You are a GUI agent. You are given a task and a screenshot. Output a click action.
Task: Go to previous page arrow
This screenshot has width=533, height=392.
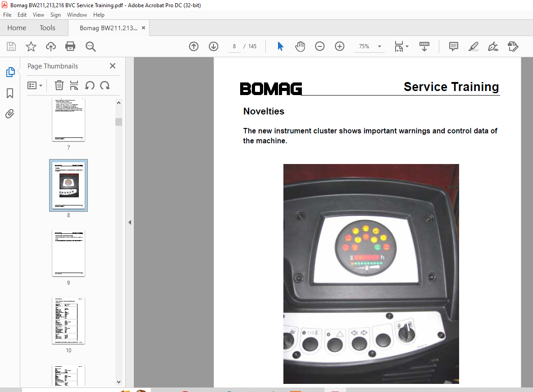click(x=194, y=46)
